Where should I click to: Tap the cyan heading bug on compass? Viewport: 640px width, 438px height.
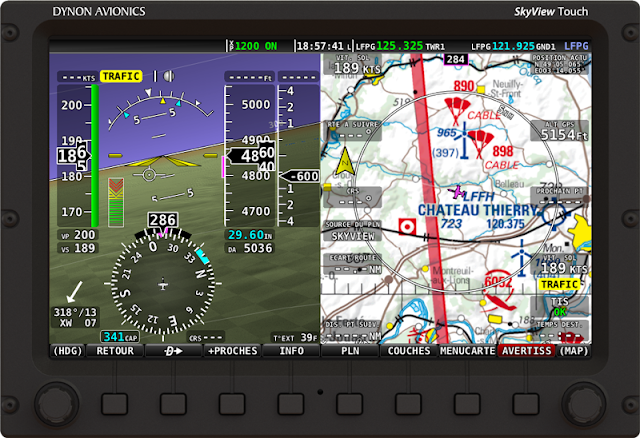pos(203,256)
